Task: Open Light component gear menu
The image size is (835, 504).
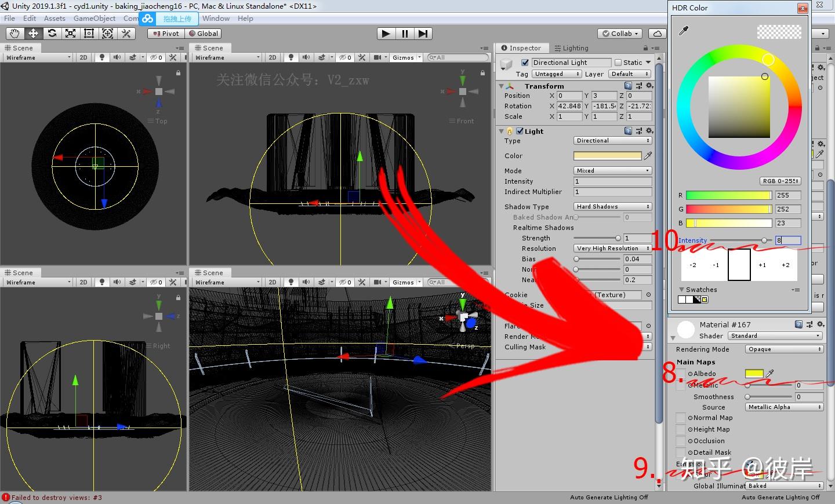Action: coord(649,131)
